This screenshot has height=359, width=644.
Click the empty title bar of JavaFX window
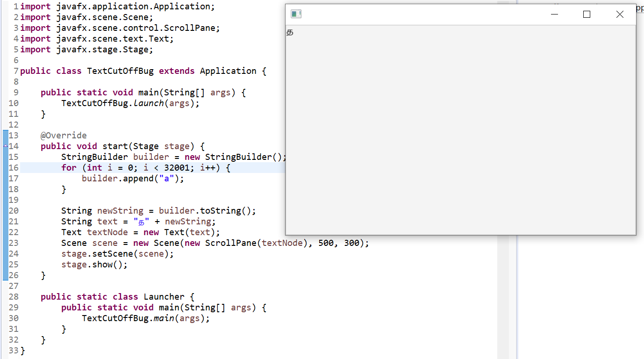coord(421,14)
